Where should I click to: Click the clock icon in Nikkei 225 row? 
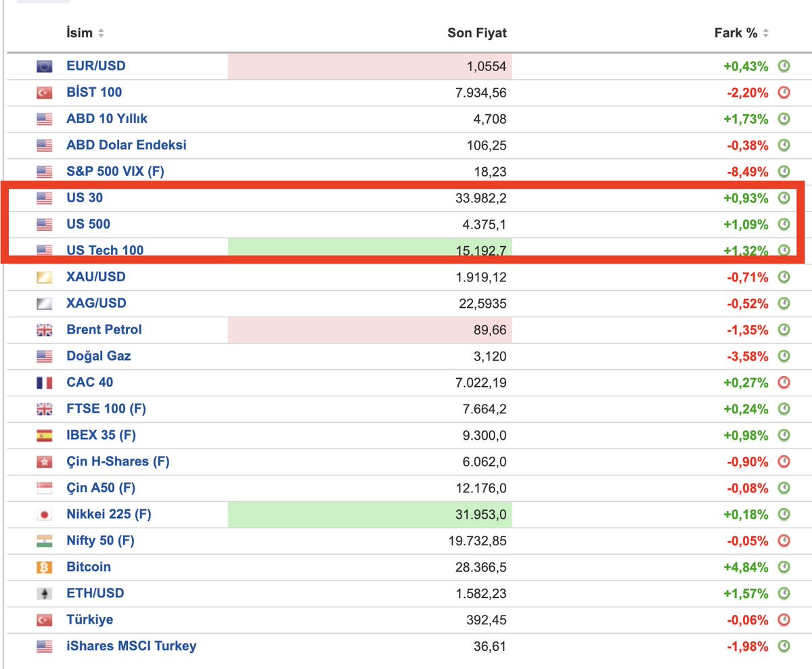tap(784, 515)
